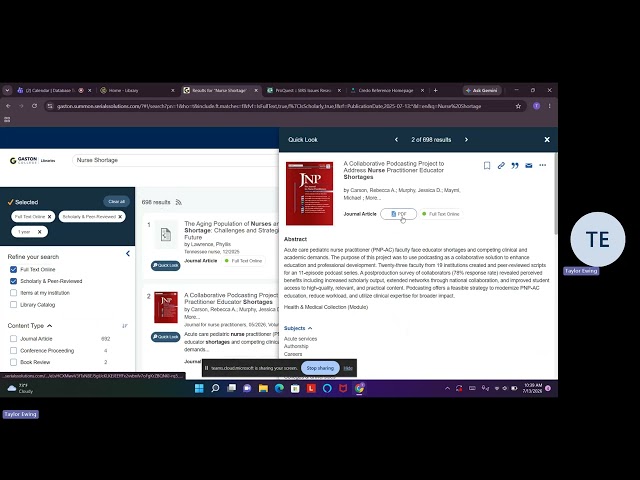Sort Content Type facets with the sort icon

(125, 326)
